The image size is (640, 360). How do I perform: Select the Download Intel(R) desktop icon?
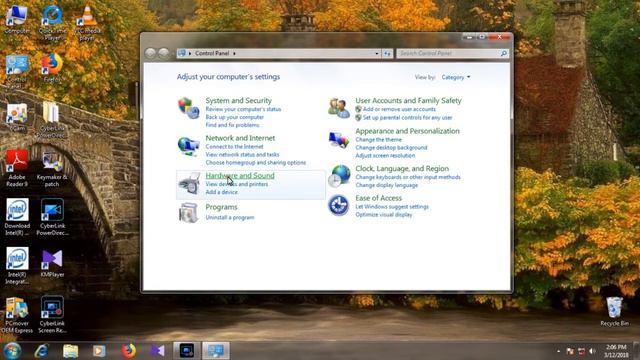tap(17, 217)
